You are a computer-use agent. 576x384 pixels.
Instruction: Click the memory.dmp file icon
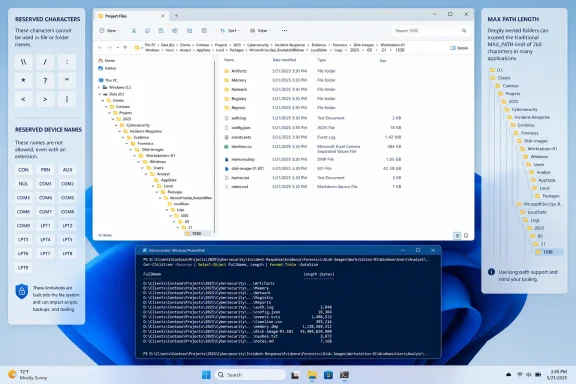(x=227, y=159)
